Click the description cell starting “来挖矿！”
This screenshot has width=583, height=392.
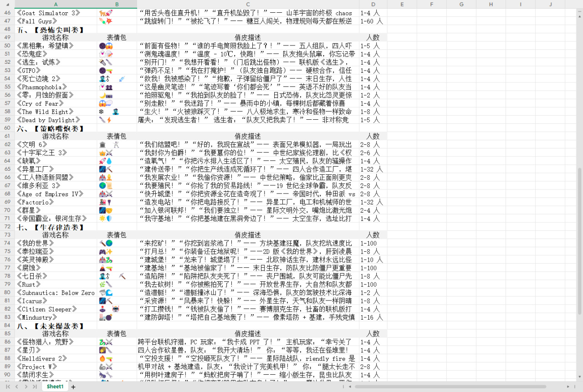(248, 243)
